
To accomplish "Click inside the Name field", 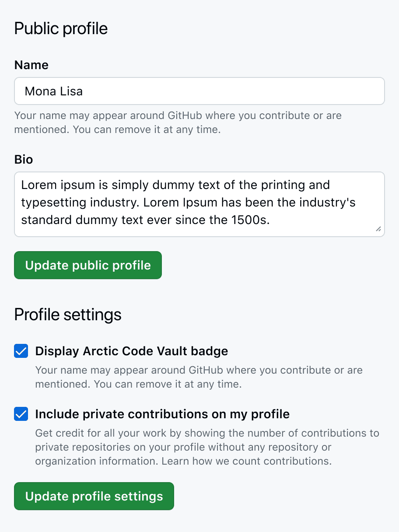I will (199, 91).
